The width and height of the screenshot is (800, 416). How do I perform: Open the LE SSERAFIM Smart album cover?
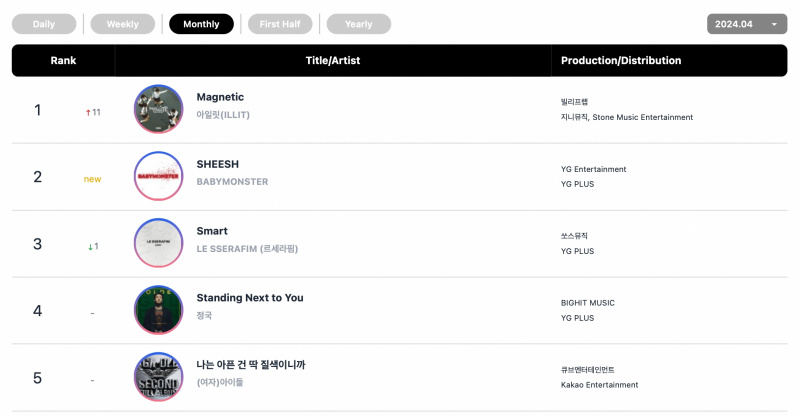pyautogui.click(x=158, y=243)
